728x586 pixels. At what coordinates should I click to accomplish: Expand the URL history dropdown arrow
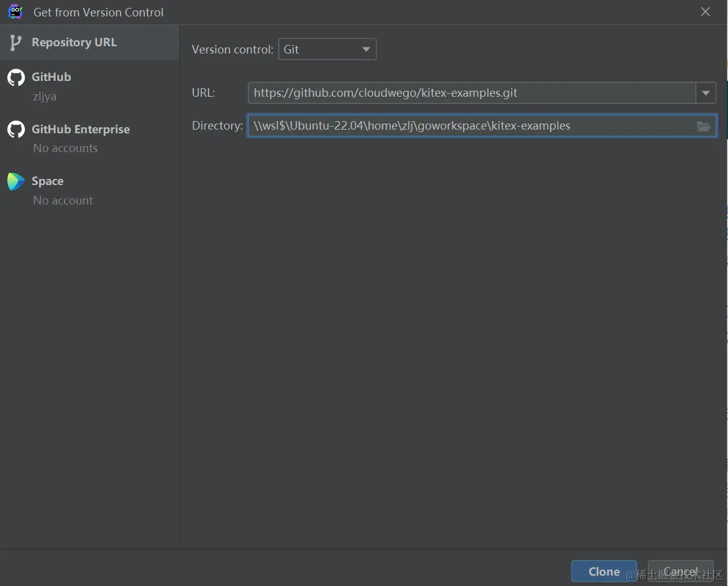click(x=705, y=92)
